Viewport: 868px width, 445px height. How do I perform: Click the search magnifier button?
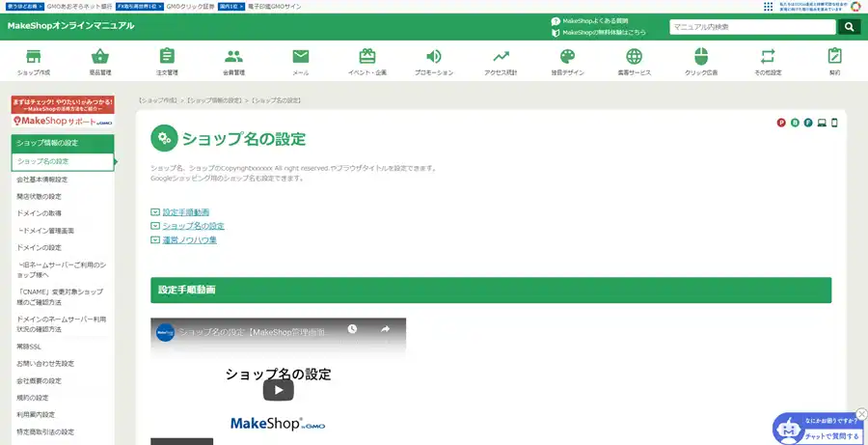point(849,27)
